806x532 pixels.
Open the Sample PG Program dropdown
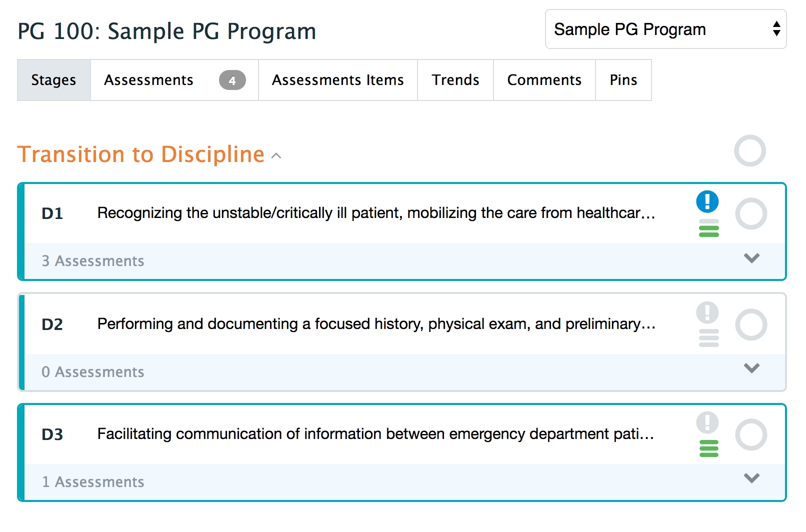tap(665, 29)
